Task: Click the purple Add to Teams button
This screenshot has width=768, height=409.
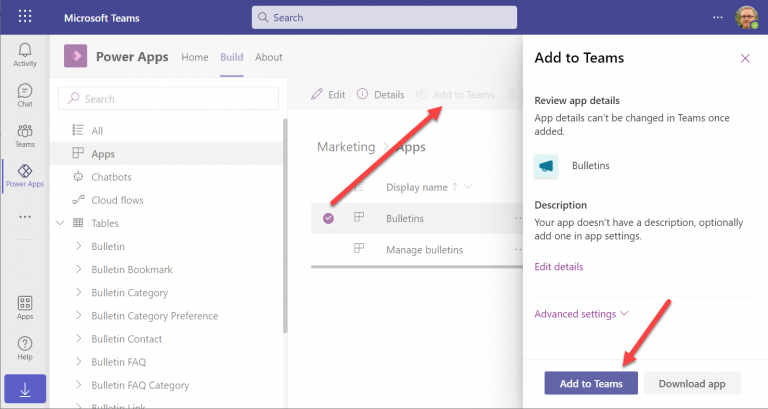Action: point(590,384)
